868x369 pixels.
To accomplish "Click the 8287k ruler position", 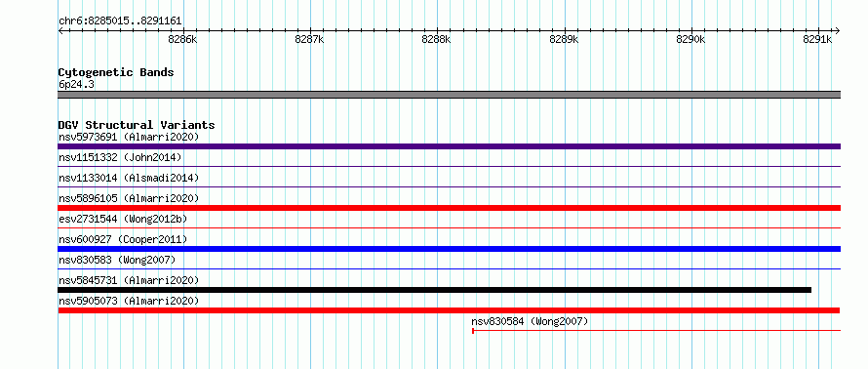I will point(310,39).
